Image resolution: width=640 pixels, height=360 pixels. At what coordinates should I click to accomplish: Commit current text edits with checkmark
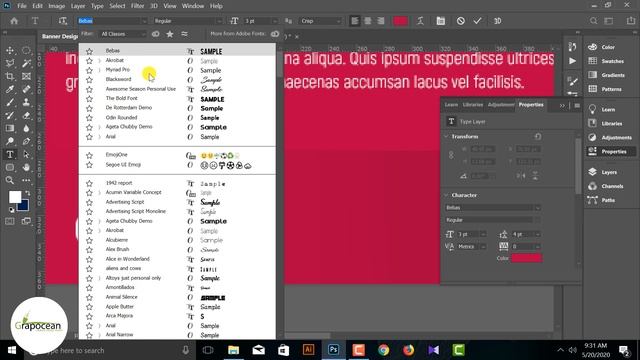(x=477, y=21)
